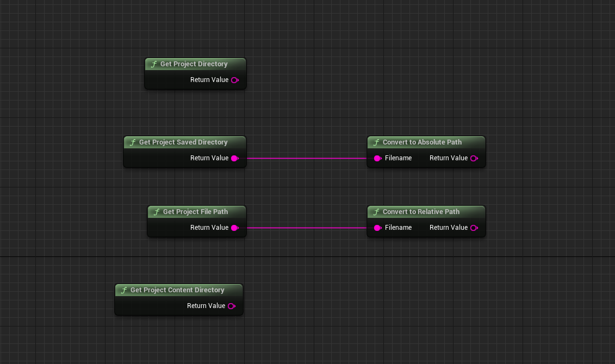
Task: Select the Get Project Directory node title
Action: (194, 64)
